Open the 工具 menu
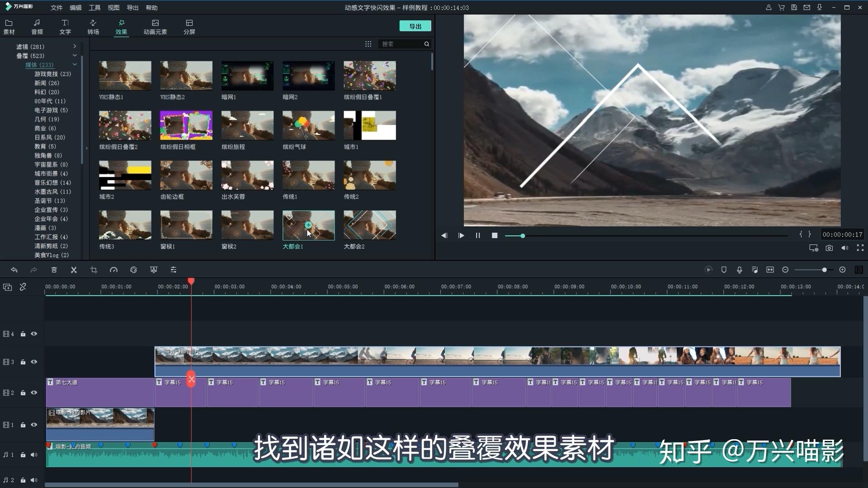 click(94, 8)
